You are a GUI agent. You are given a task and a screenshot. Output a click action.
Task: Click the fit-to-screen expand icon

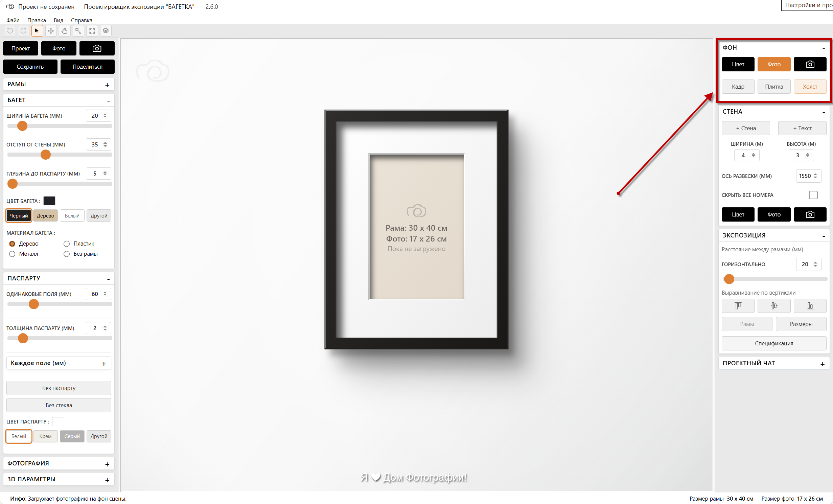click(92, 31)
